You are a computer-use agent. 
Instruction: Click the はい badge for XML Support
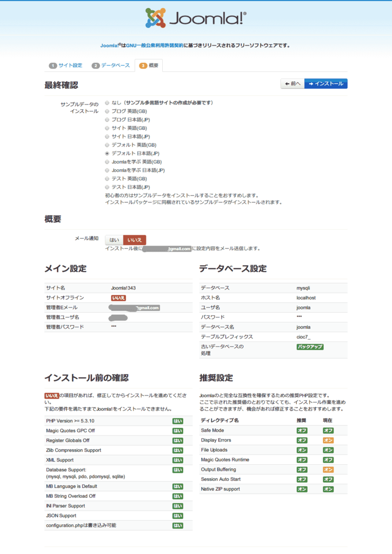(178, 460)
